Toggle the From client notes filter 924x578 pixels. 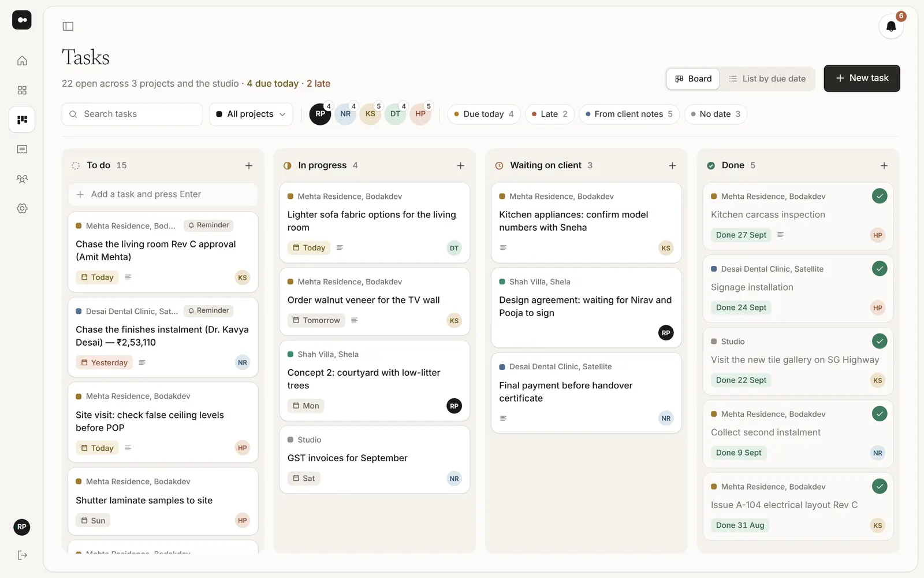[629, 114]
